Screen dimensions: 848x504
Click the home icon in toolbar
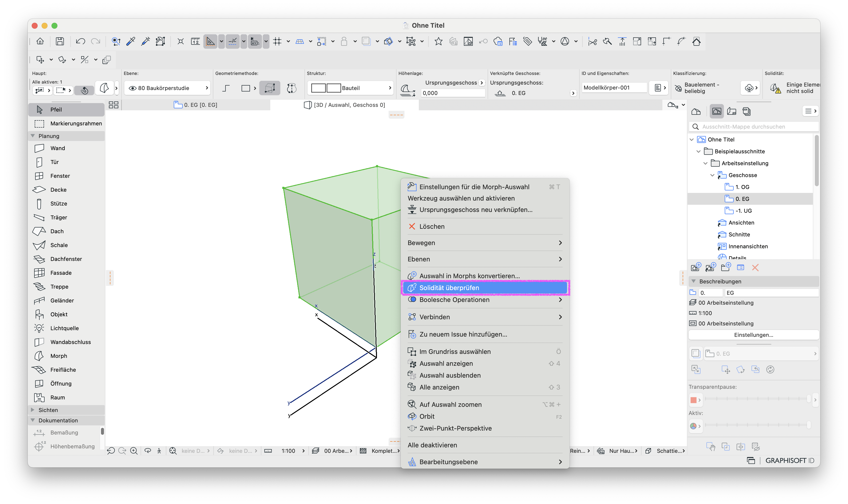(40, 42)
